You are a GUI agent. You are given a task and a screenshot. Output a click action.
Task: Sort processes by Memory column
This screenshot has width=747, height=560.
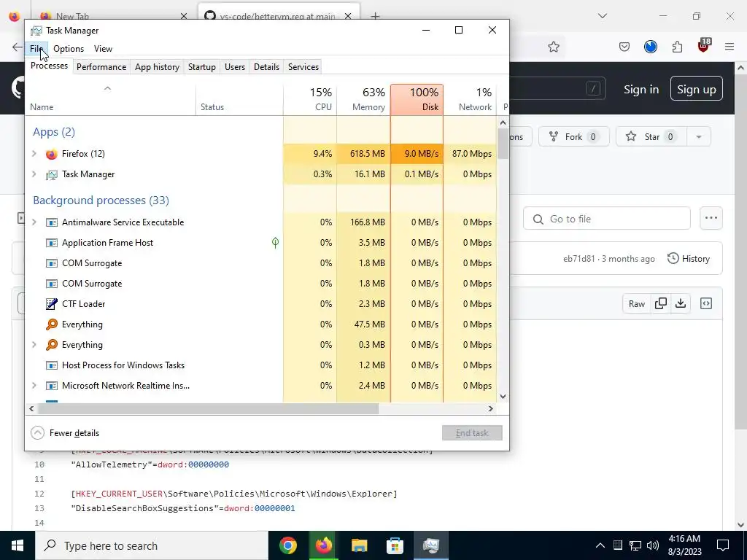(x=363, y=99)
